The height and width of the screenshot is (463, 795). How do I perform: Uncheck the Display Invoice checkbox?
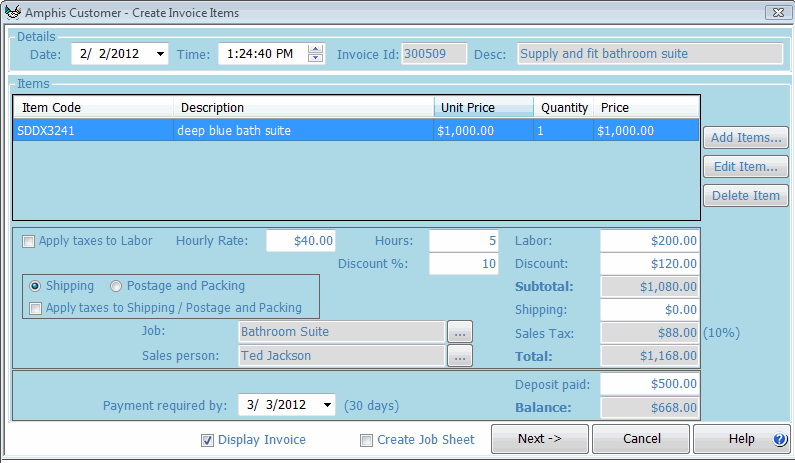208,440
